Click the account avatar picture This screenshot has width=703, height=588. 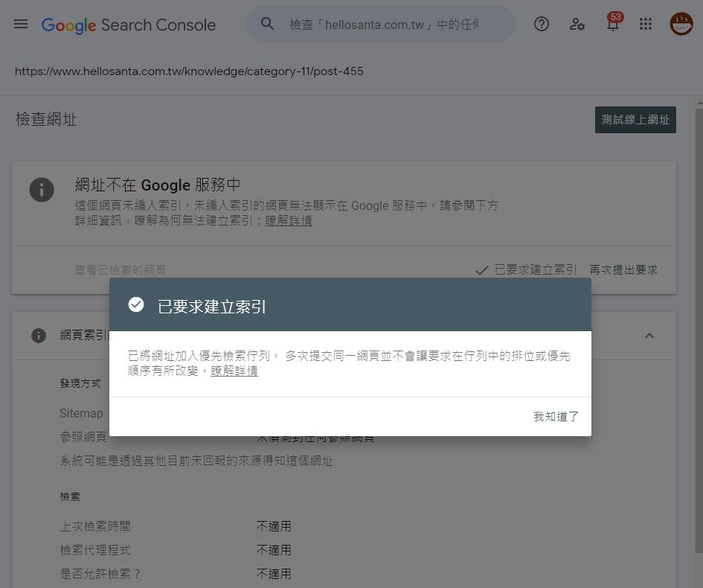point(681,24)
